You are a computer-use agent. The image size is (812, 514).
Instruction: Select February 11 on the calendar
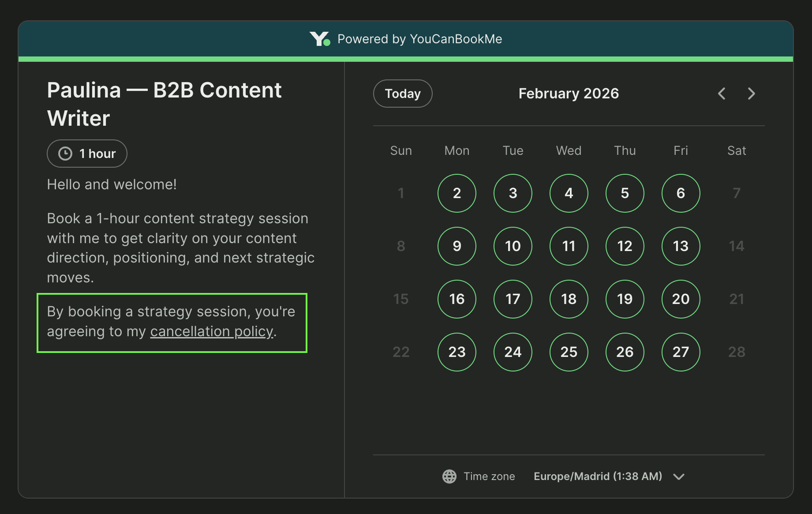569,246
